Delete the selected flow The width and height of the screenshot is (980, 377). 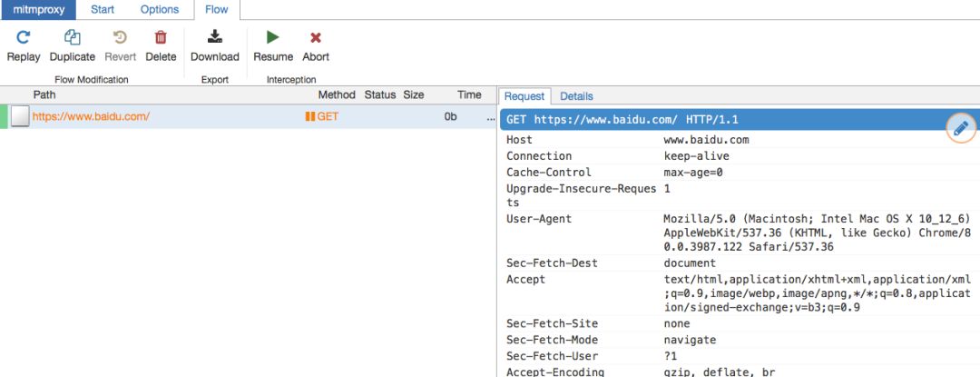161,38
